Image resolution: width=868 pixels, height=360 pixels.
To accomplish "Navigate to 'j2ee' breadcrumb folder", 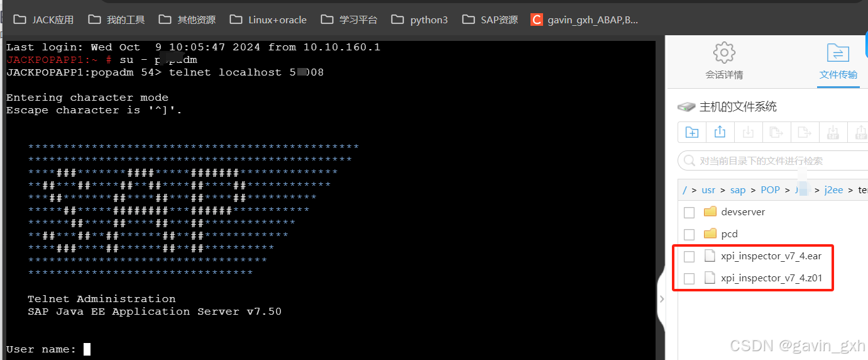I will pyautogui.click(x=833, y=190).
